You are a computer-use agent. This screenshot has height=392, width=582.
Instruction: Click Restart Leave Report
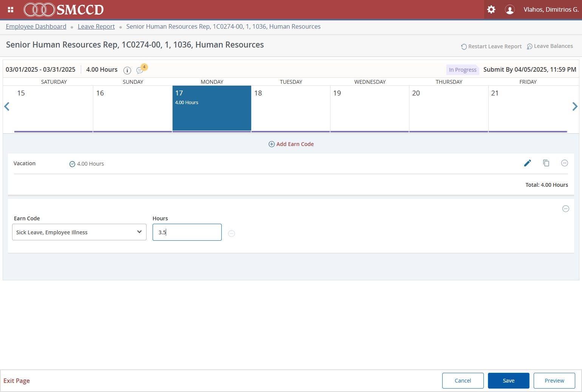point(491,46)
